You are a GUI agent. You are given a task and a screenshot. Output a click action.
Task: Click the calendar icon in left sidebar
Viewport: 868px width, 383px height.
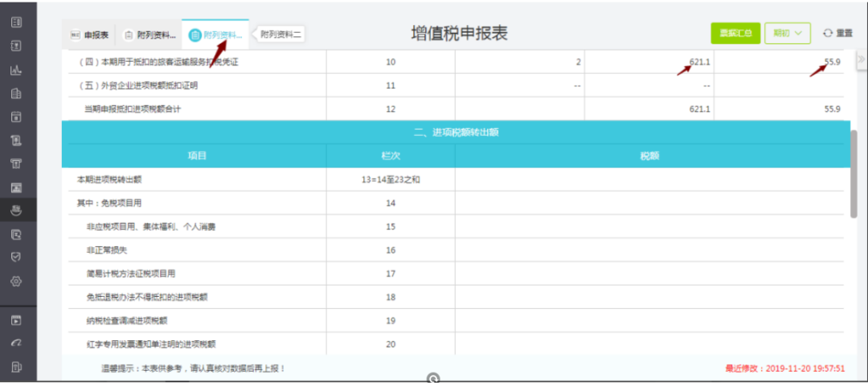pyautogui.click(x=16, y=117)
